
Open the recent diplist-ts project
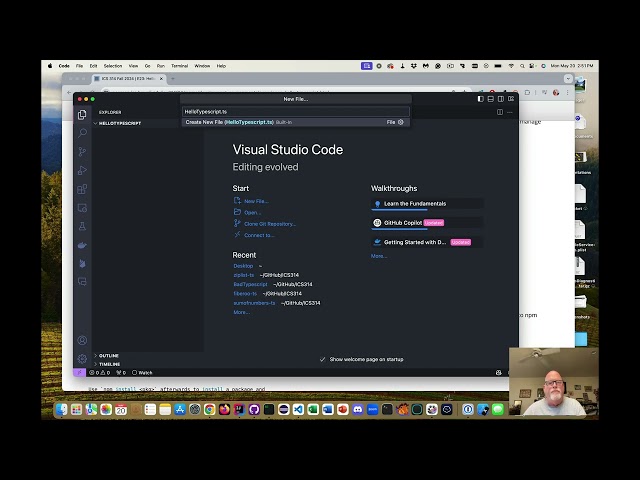(x=244, y=275)
